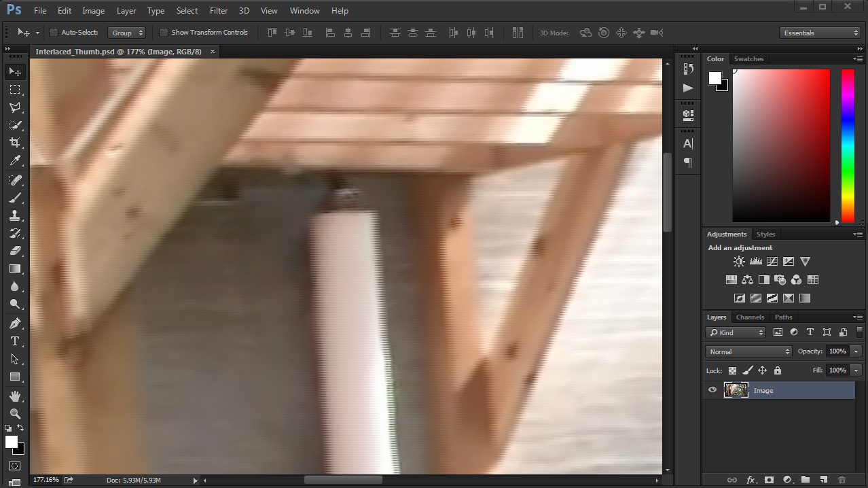Expand the Auto-Select Group dropdown
The image size is (868, 488).
[127, 33]
